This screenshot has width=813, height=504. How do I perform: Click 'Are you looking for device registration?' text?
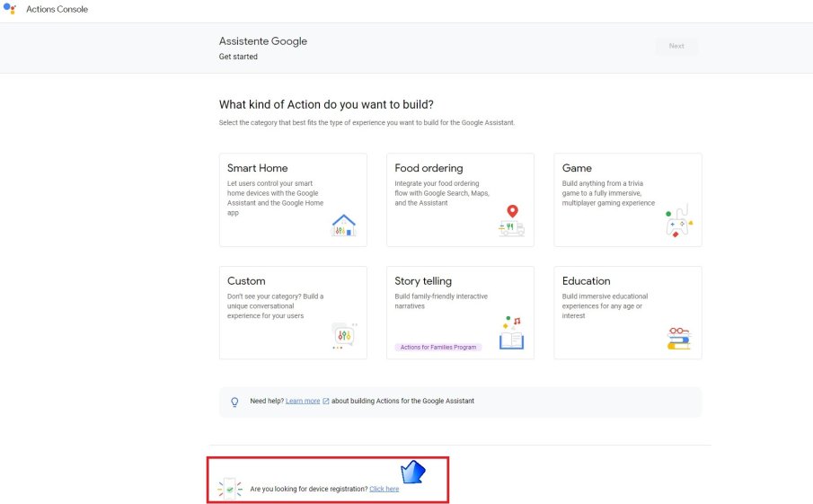(309, 489)
